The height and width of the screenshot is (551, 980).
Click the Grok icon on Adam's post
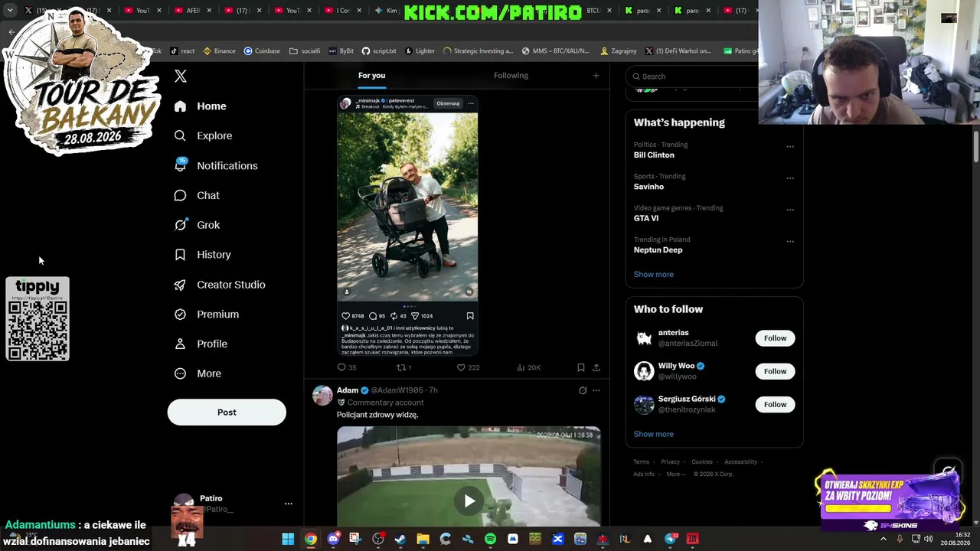coord(583,390)
